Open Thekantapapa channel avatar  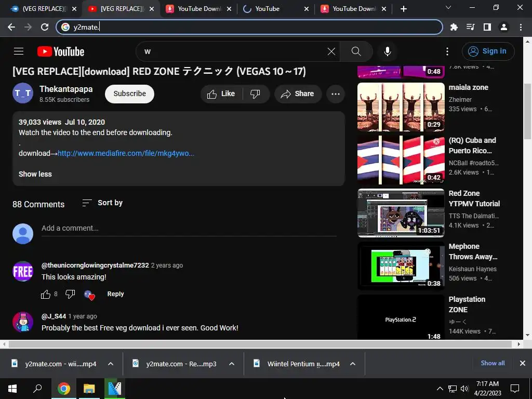point(23,93)
